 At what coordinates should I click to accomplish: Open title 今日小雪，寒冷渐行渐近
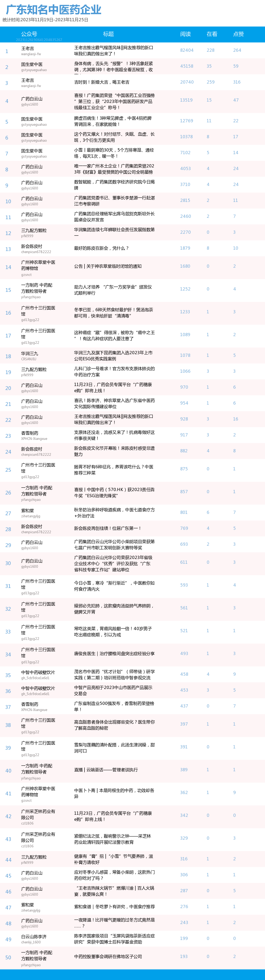point(114,586)
